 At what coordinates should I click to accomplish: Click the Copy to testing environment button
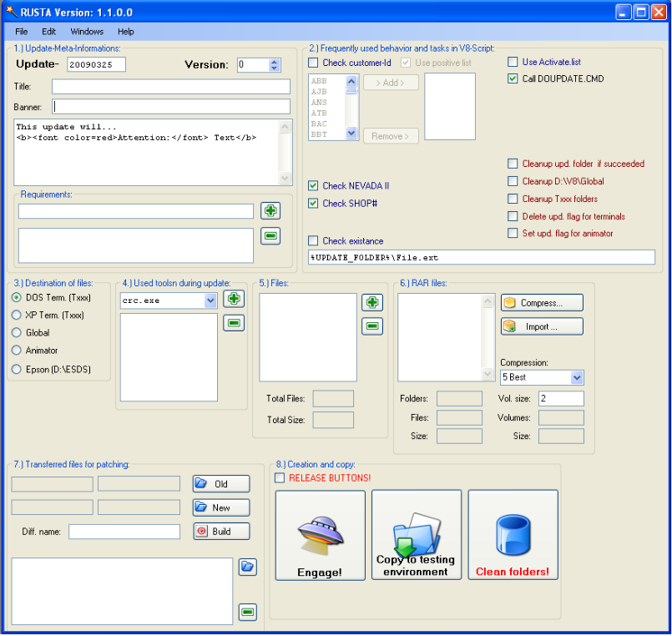[416, 534]
